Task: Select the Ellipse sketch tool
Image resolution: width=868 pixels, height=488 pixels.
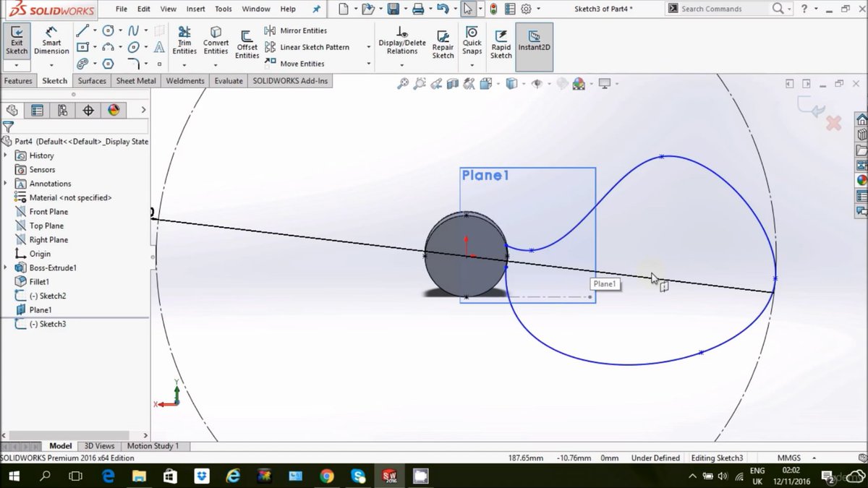Action: [x=134, y=47]
